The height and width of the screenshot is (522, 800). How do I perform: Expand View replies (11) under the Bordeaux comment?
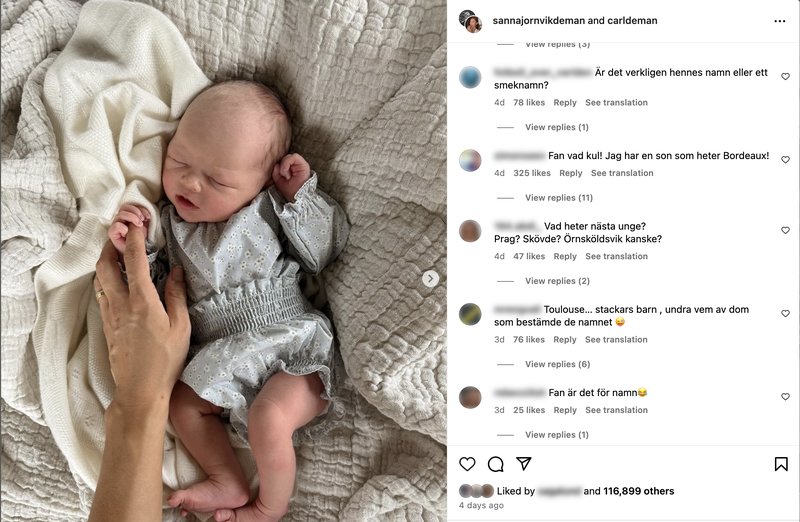click(x=559, y=197)
